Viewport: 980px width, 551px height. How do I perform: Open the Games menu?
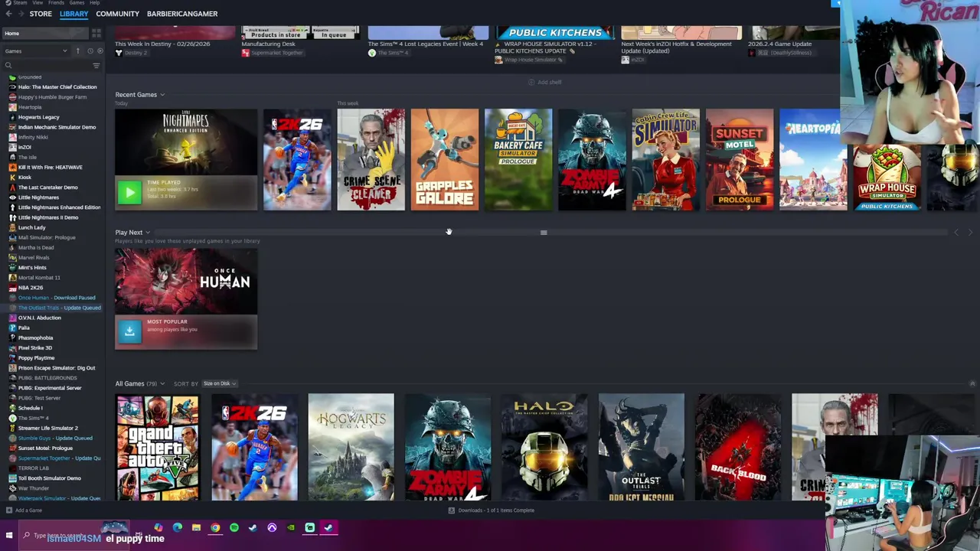click(77, 3)
